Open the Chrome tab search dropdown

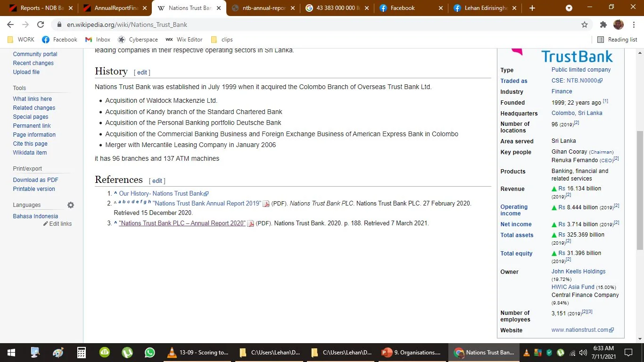(x=569, y=8)
